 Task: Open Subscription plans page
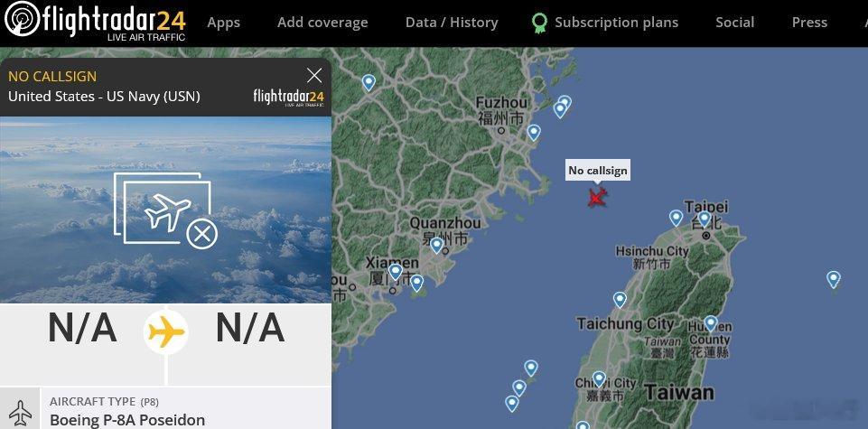click(x=616, y=23)
